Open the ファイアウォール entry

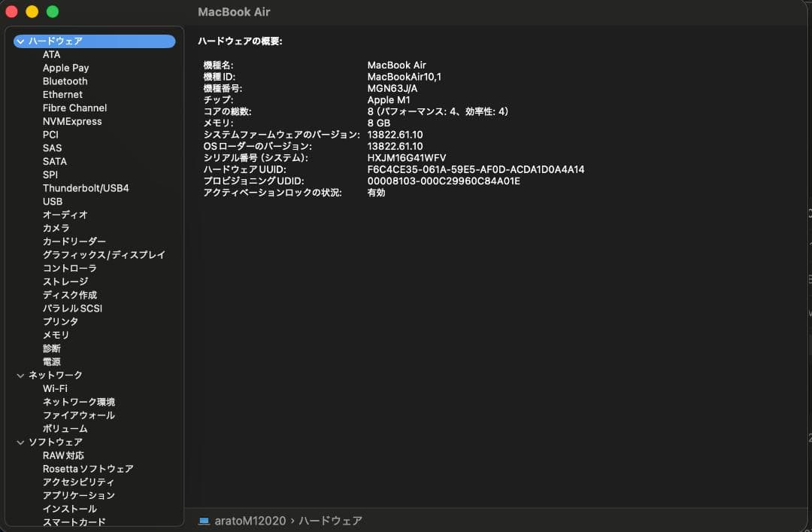pos(79,415)
